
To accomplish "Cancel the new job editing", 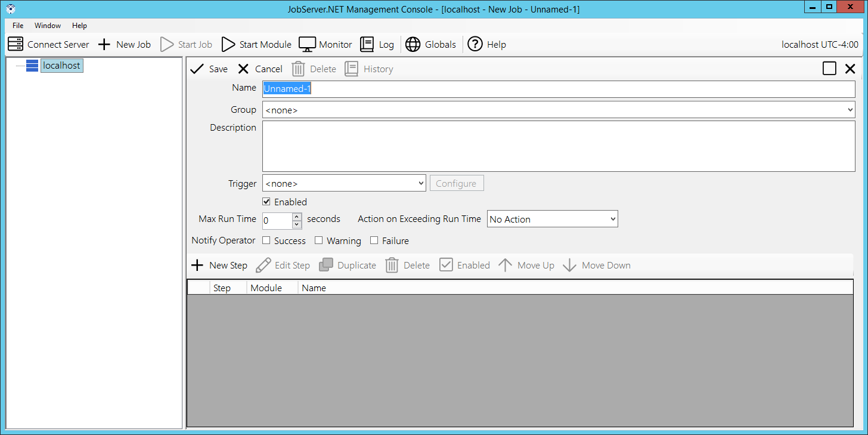I will [x=260, y=69].
